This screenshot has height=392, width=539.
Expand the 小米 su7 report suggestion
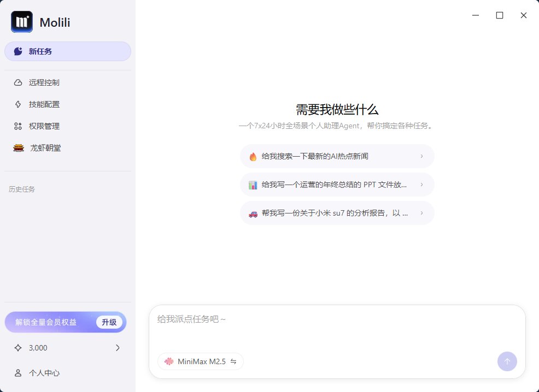click(421, 213)
